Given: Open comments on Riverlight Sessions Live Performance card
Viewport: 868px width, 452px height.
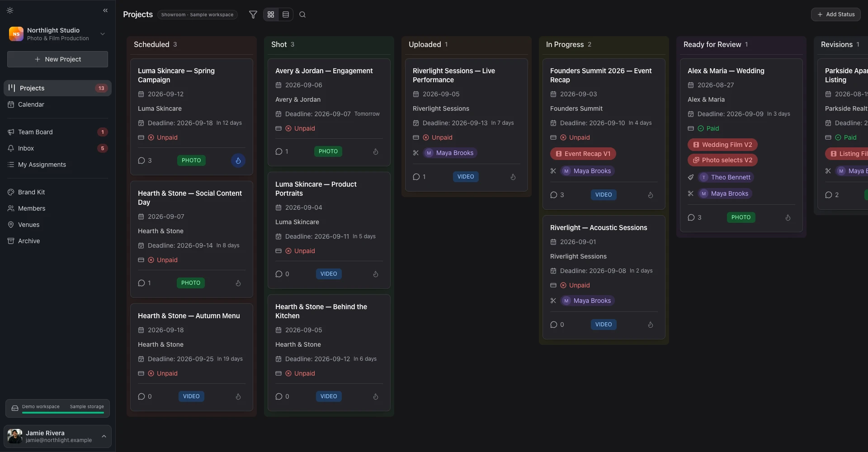Looking at the screenshot, I should coord(419,177).
